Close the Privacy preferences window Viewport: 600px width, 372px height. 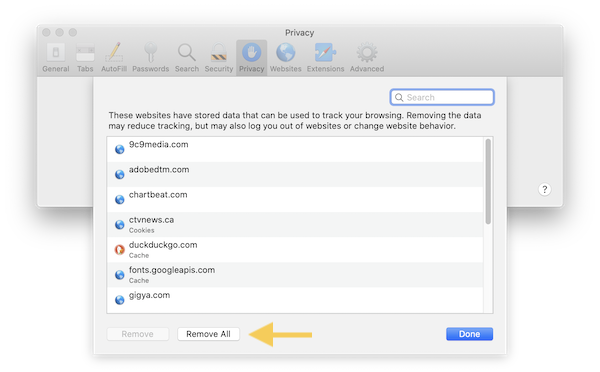tap(46, 33)
